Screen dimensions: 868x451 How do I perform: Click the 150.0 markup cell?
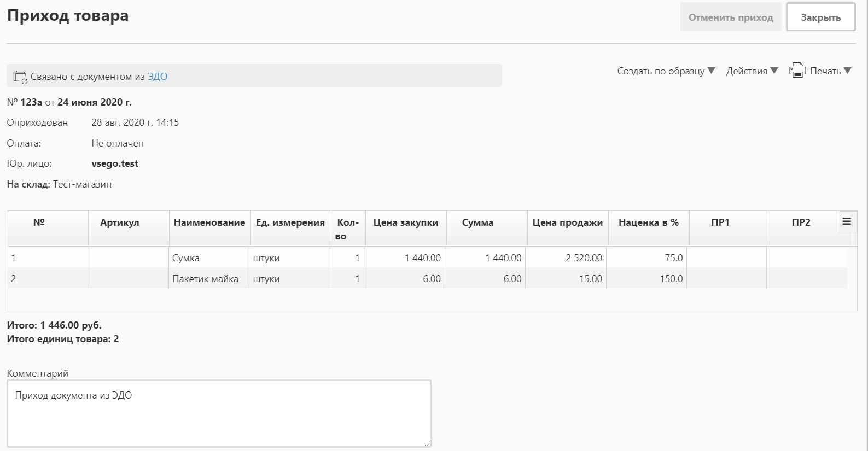coord(646,278)
